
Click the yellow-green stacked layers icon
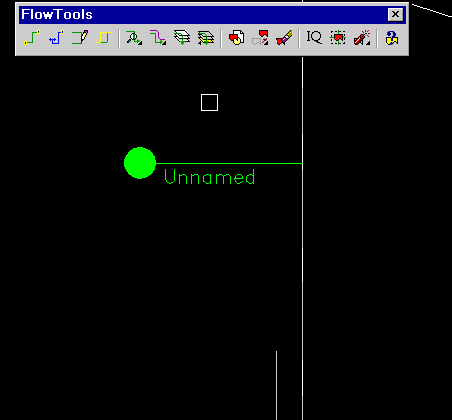click(206, 38)
